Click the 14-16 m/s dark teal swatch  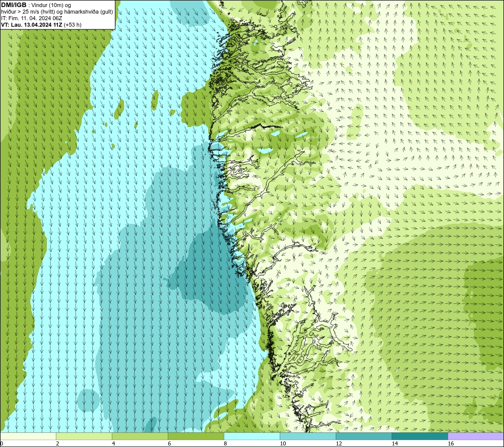point(419,436)
